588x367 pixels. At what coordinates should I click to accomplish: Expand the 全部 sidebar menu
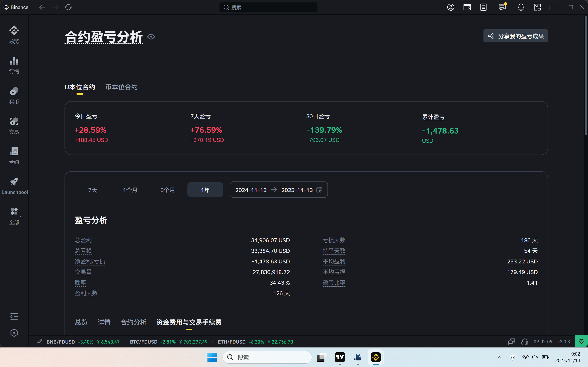(x=14, y=216)
